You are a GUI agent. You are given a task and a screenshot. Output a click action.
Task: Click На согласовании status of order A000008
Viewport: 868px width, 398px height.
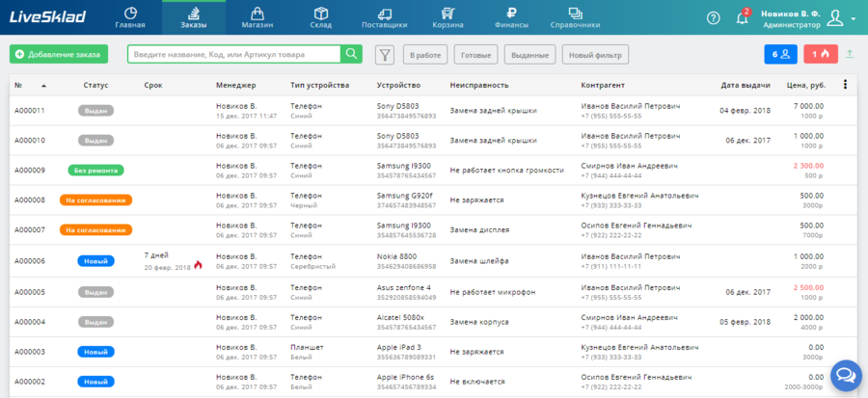(95, 200)
